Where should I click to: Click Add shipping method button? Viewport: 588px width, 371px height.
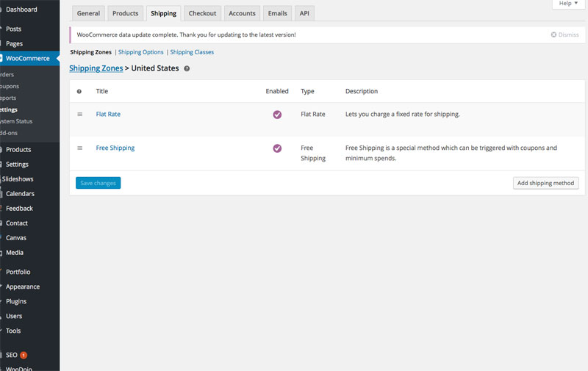(x=545, y=183)
